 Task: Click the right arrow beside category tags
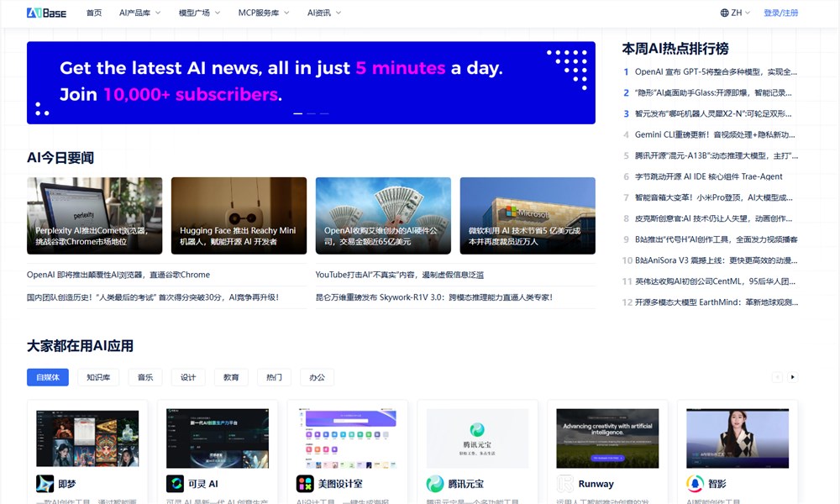pos(791,377)
